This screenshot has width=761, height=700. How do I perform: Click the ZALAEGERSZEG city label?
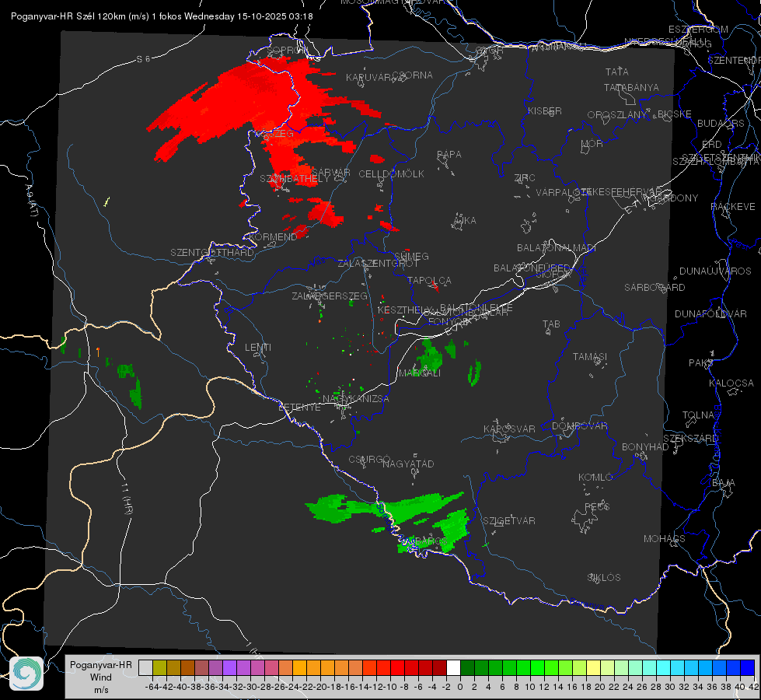click(330, 296)
